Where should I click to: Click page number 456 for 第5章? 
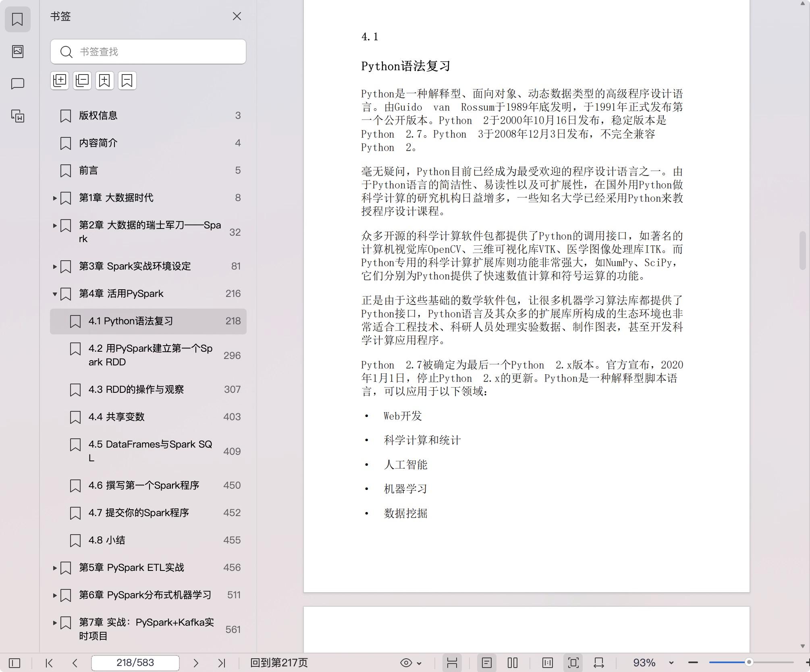(x=232, y=568)
